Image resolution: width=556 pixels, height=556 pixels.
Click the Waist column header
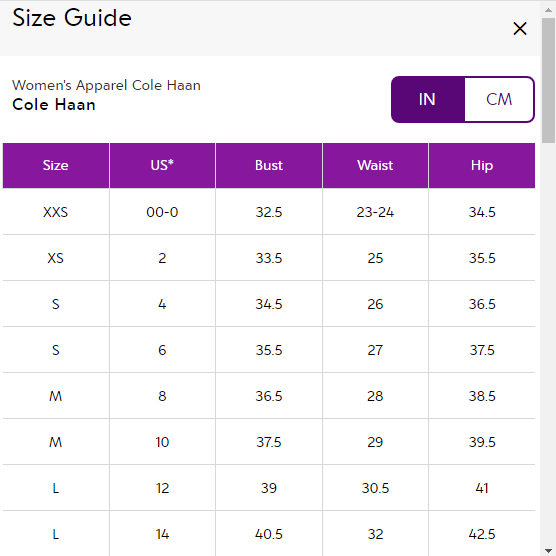tap(375, 165)
